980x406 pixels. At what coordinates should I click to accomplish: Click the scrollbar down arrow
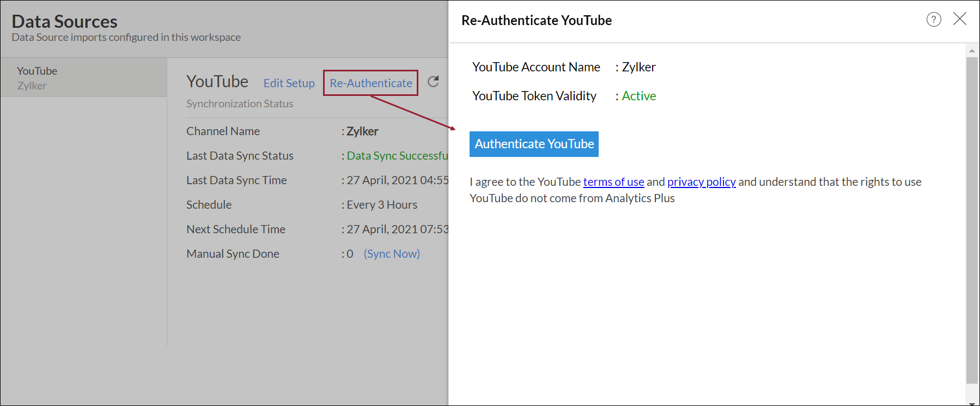(x=972, y=402)
